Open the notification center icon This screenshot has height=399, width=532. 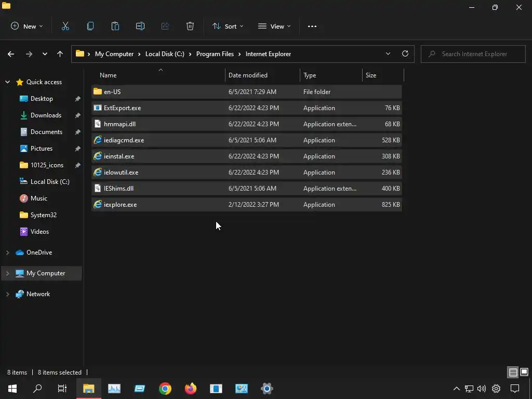(515, 389)
